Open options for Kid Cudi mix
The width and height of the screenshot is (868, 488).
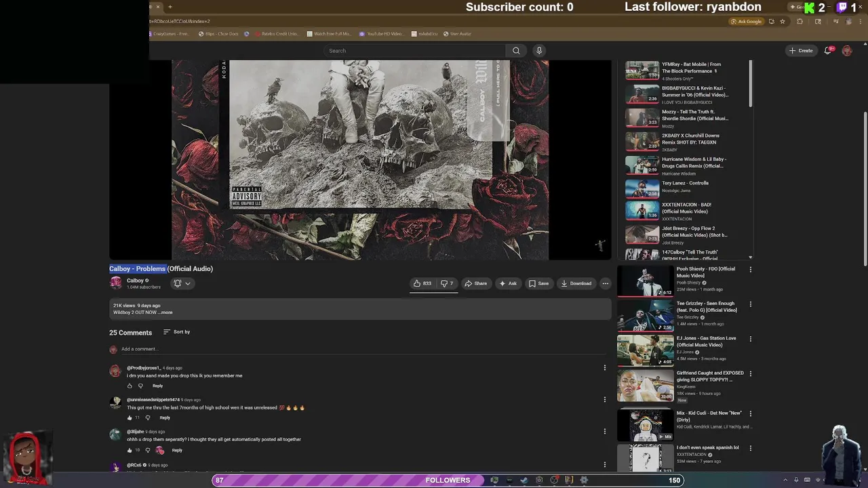[x=751, y=413]
